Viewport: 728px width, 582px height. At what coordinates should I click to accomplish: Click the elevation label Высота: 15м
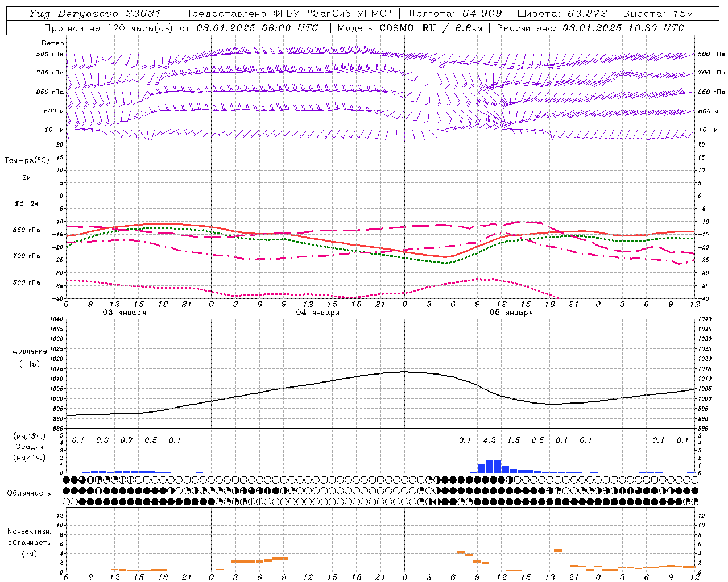pyautogui.click(x=659, y=14)
